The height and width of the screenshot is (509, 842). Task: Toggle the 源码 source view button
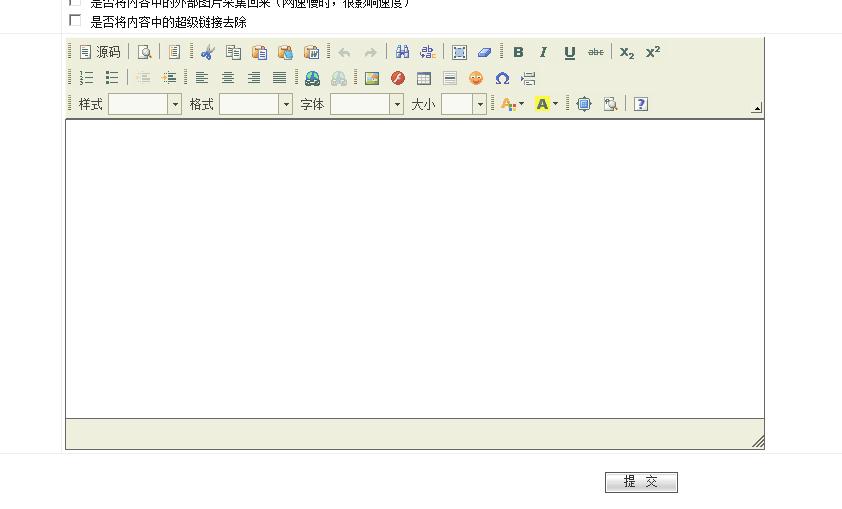pyautogui.click(x=100, y=52)
